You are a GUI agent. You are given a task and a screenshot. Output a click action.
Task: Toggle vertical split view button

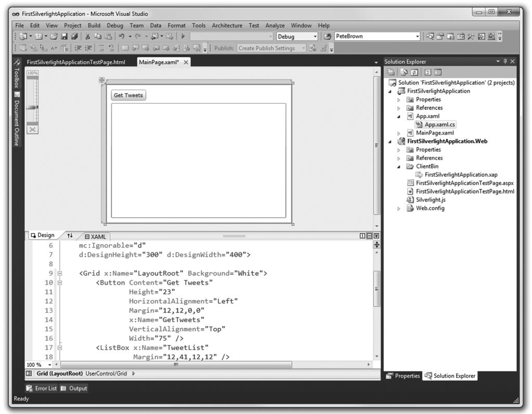(x=362, y=236)
